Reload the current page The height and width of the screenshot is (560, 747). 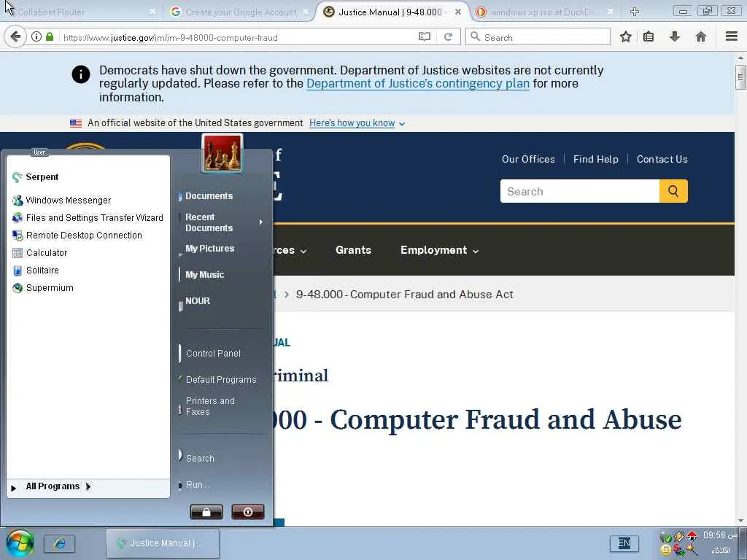coord(448,36)
